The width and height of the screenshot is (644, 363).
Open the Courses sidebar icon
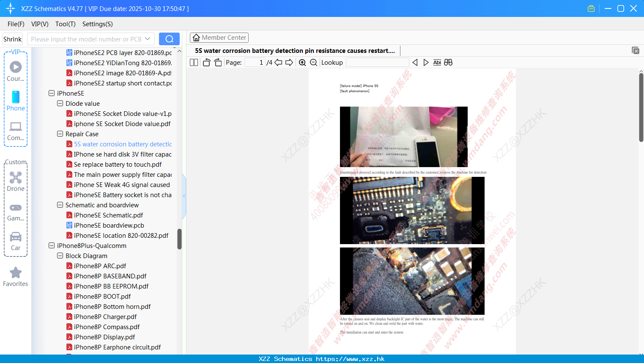16,71
